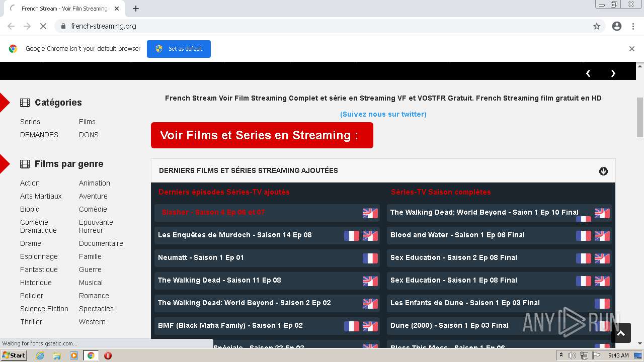This screenshot has height=362, width=644.
Task: Browse the Science Fiction genre
Action: point(44,309)
